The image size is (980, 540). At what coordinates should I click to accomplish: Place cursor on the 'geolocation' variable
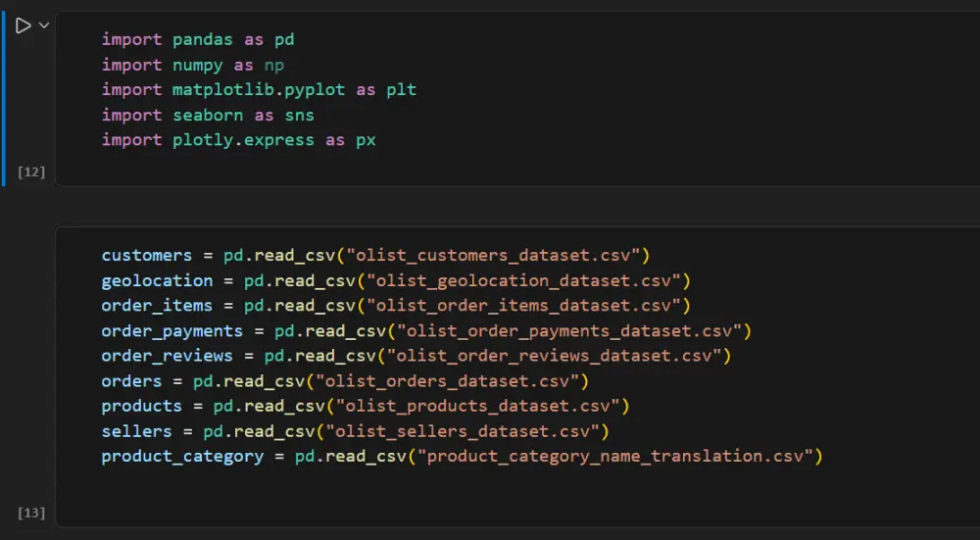point(157,280)
